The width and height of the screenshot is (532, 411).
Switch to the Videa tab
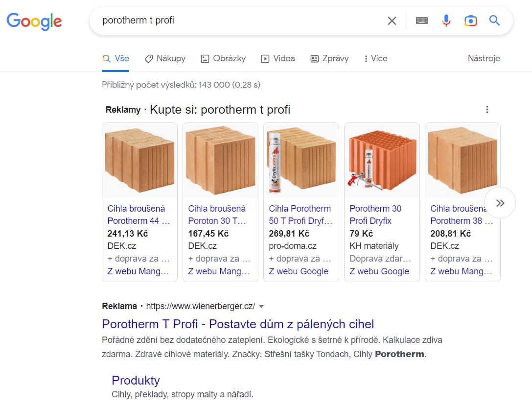278,58
